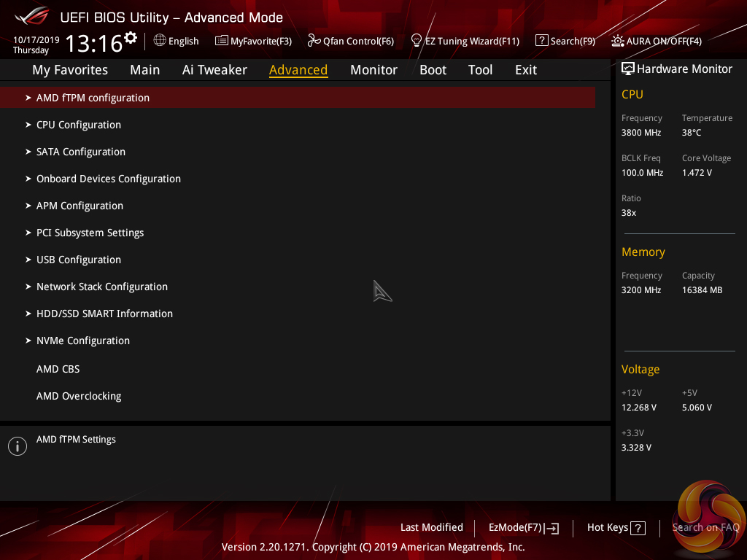The image size is (747, 560).
Task: Click the Qfan Control fan icon
Action: pyautogui.click(x=314, y=41)
